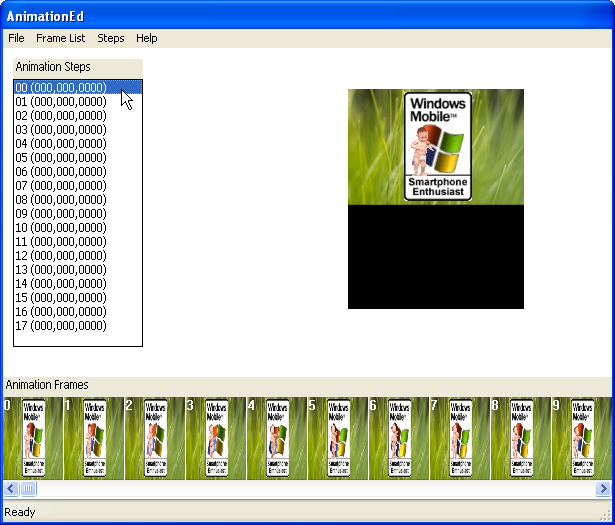Select animation step 04 (000,000,0000)
615x525 pixels.
point(78,144)
